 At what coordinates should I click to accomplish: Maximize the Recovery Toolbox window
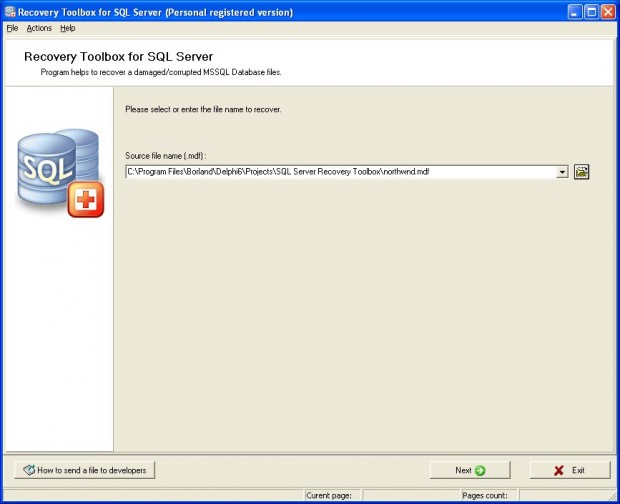[592, 12]
